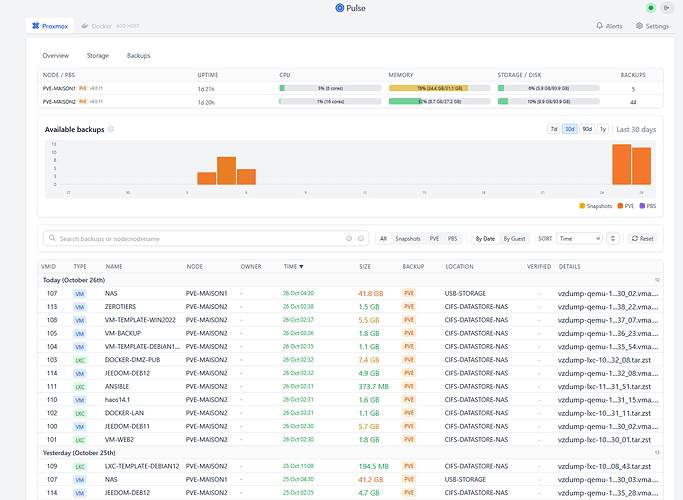Open Settings via the gear icon

(x=640, y=26)
